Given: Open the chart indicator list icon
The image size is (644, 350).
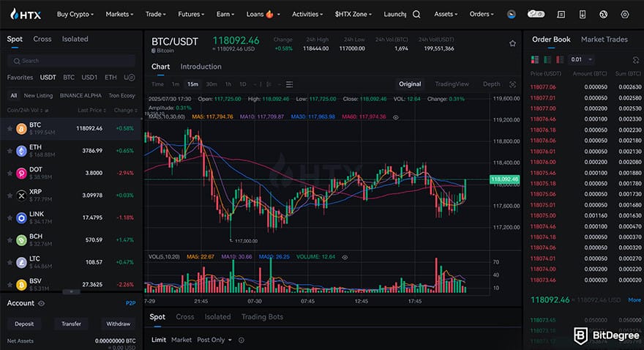Looking at the screenshot, I should point(289,84).
